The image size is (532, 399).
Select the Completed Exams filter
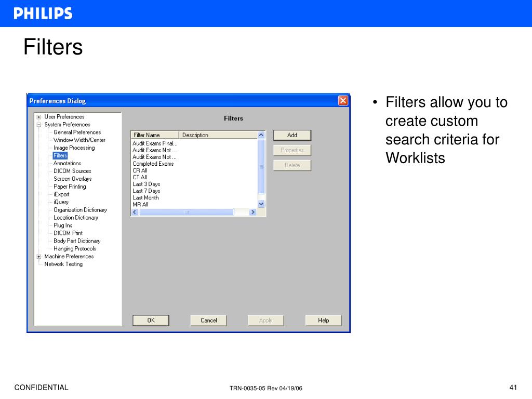[153, 164]
